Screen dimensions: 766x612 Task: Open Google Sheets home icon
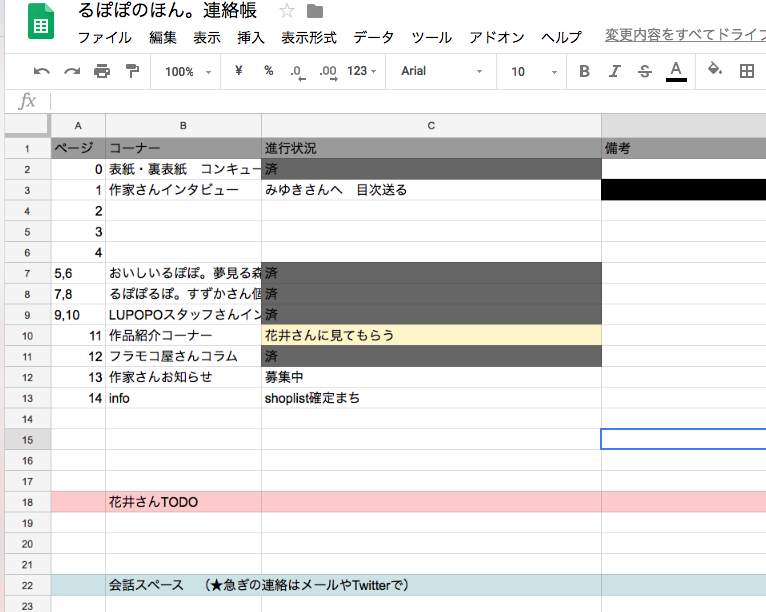[x=41, y=21]
